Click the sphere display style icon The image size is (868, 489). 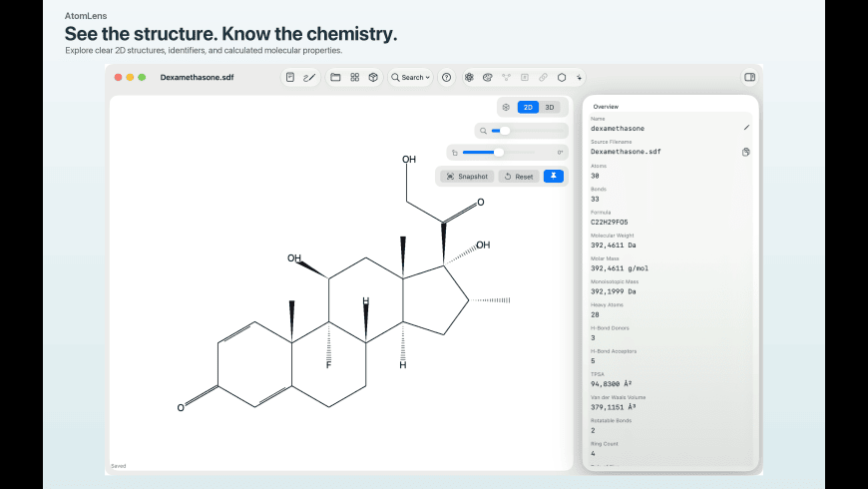506,108
